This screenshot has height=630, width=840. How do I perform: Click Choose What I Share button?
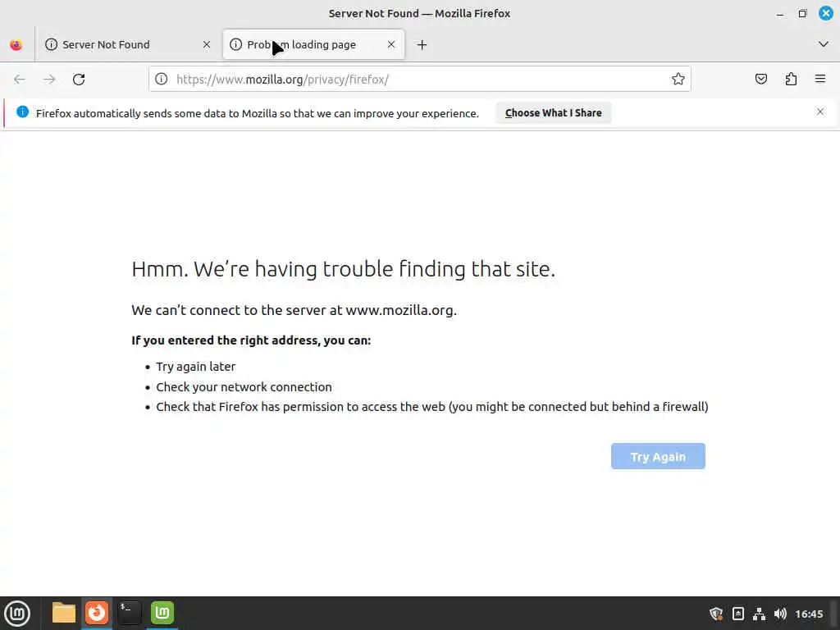pyautogui.click(x=554, y=113)
